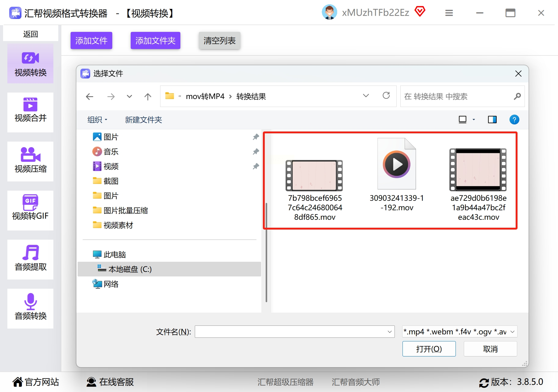This screenshot has width=558, height=392.
Task: Open the 截图 folder
Action: [106, 181]
